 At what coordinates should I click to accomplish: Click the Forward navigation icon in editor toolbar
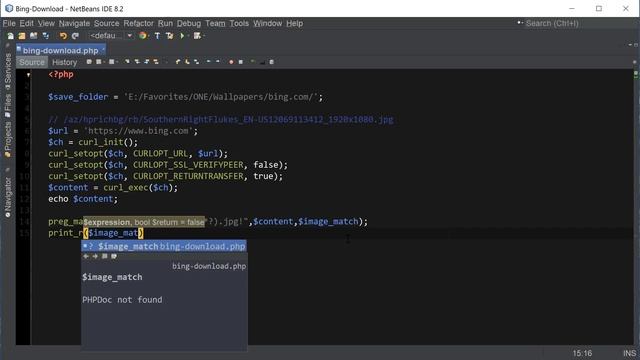(111, 62)
